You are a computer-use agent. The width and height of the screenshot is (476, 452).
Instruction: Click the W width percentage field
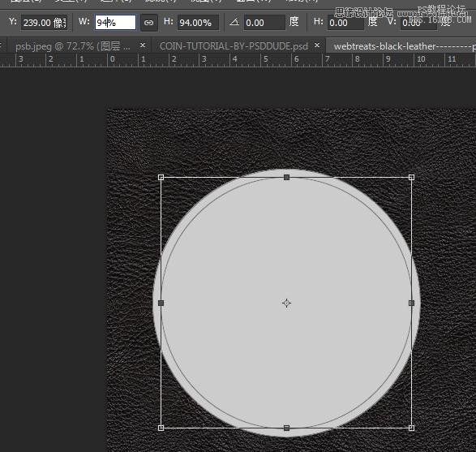click(x=115, y=23)
